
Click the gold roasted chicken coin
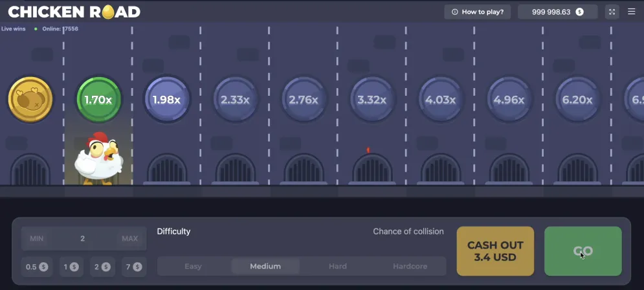tap(30, 100)
